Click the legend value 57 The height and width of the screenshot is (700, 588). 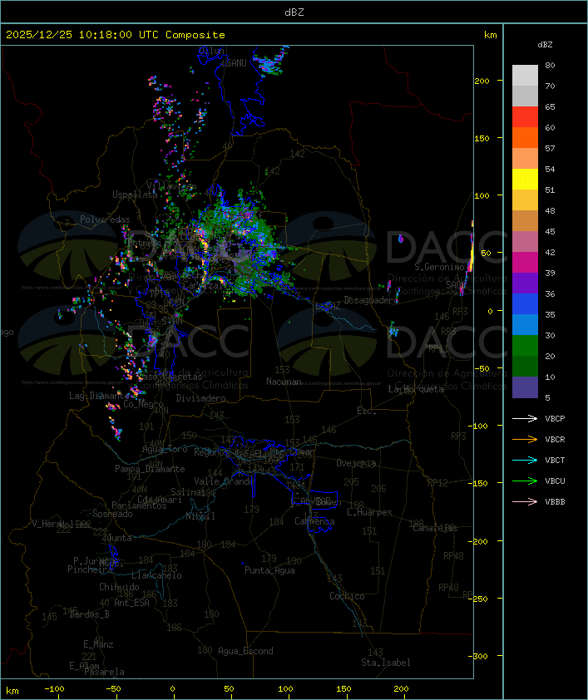550,148
